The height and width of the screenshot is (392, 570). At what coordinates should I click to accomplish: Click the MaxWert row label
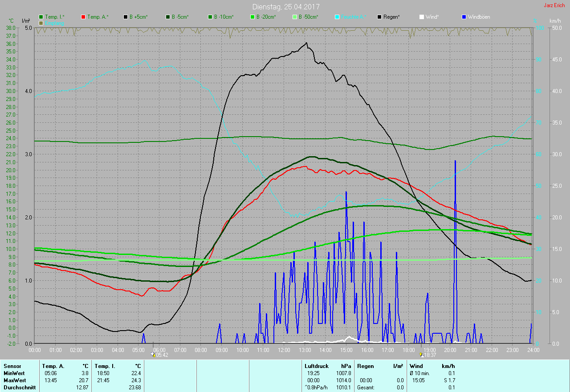(15, 380)
